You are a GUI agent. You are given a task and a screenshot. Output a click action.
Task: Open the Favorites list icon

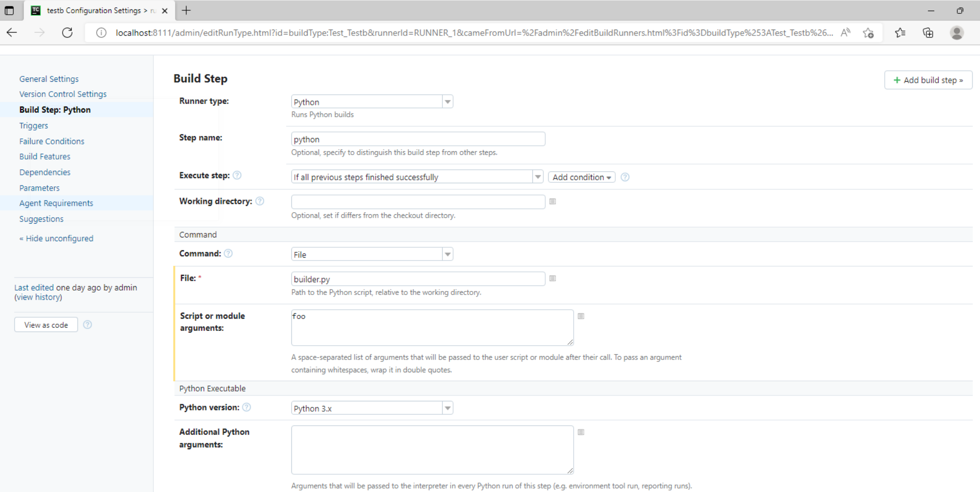(x=900, y=33)
